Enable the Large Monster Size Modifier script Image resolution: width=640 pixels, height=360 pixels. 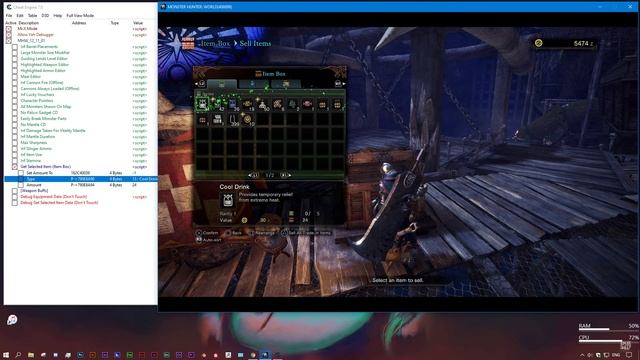click(15, 53)
